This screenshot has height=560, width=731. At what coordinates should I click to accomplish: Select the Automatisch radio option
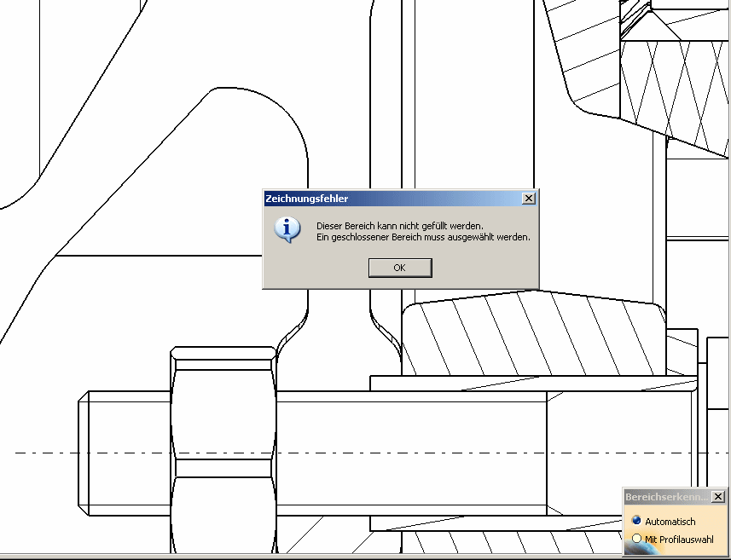[x=636, y=521]
